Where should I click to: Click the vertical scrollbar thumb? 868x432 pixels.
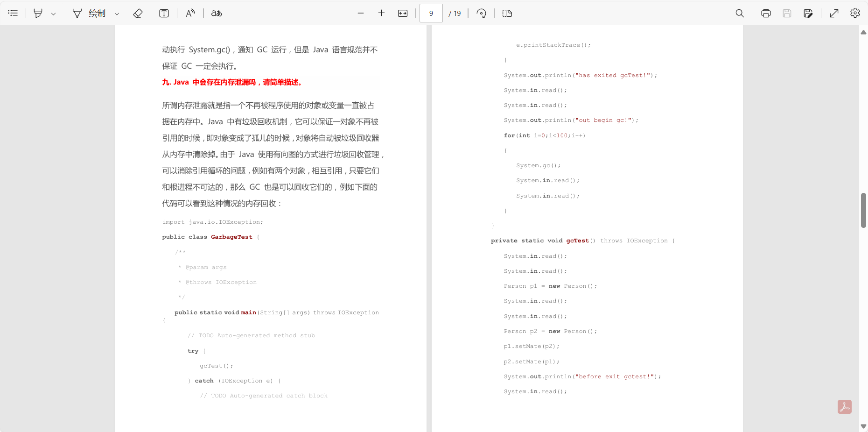click(x=863, y=210)
